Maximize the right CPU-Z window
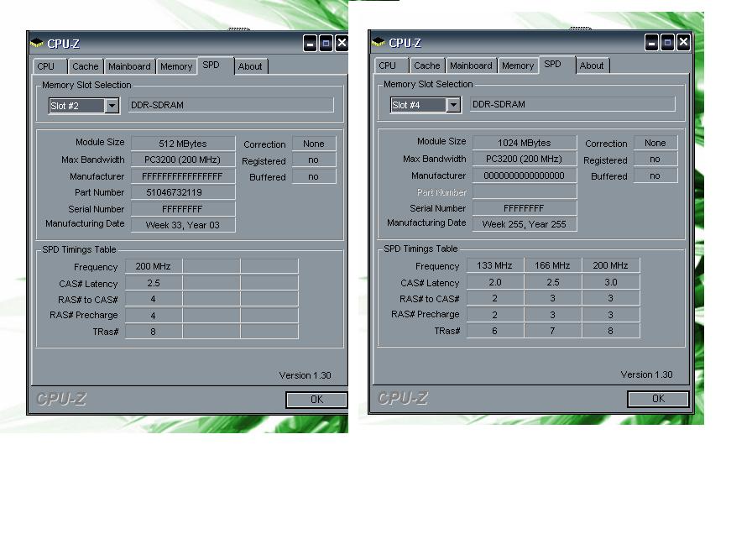Screen dimensions: 752x560 [x=667, y=43]
